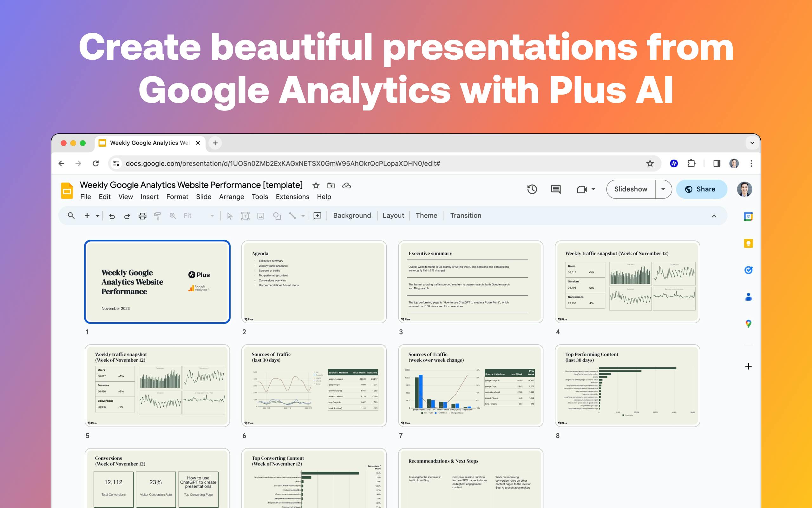
Task: Click the Plus AI extension icon
Action: click(674, 163)
